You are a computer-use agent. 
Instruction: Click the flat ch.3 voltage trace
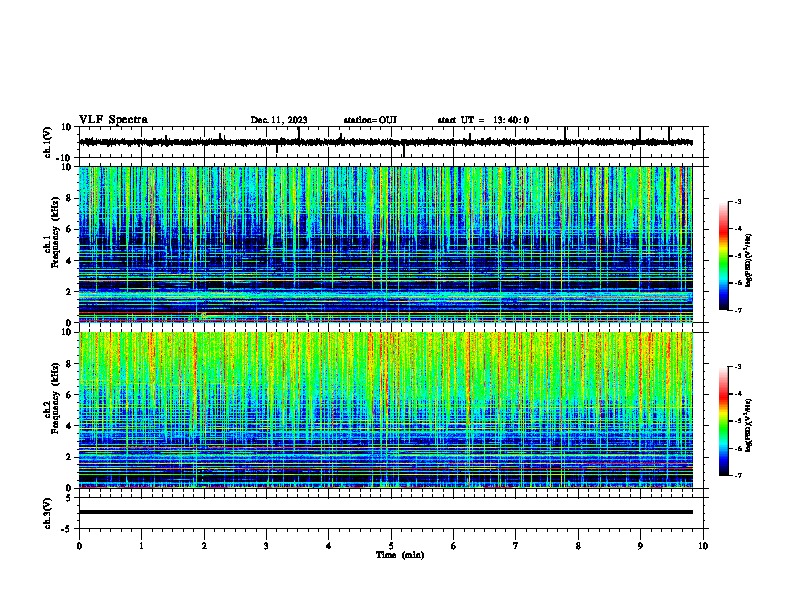[385, 512]
